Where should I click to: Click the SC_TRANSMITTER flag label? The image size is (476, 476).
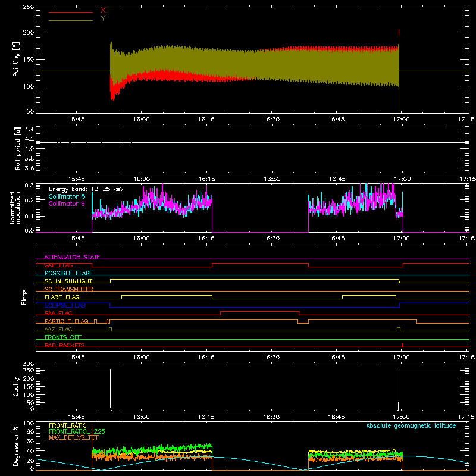click(x=69, y=289)
